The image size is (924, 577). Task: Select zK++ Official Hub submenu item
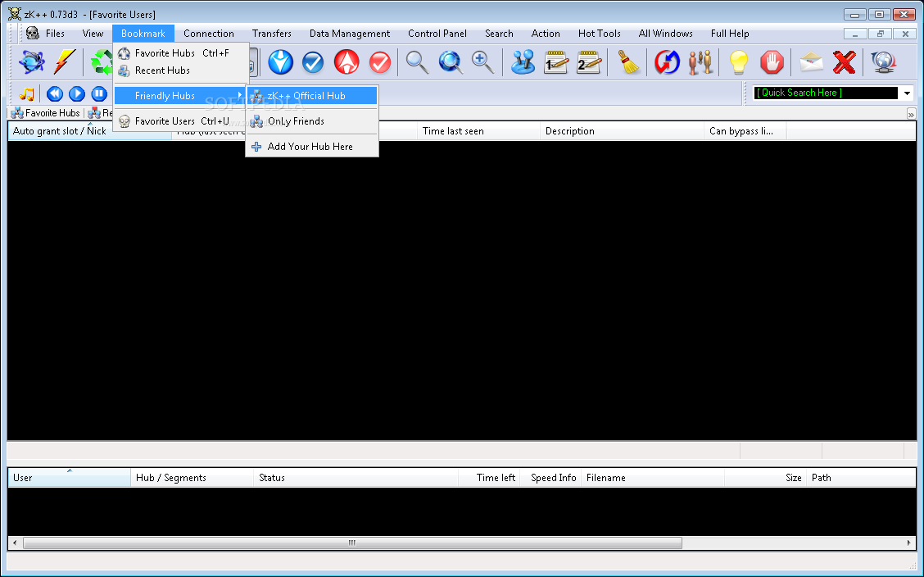tap(312, 95)
